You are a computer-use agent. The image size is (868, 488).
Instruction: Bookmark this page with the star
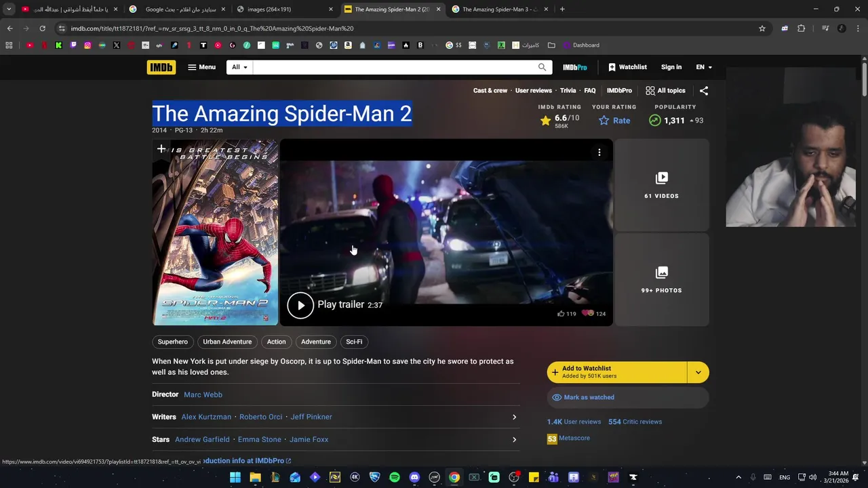[x=762, y=28]
